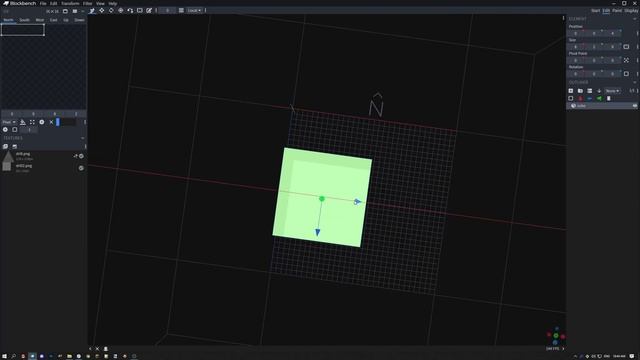Select the drill.png texture
Screen dimensions: 640x360
click(43, 156)
